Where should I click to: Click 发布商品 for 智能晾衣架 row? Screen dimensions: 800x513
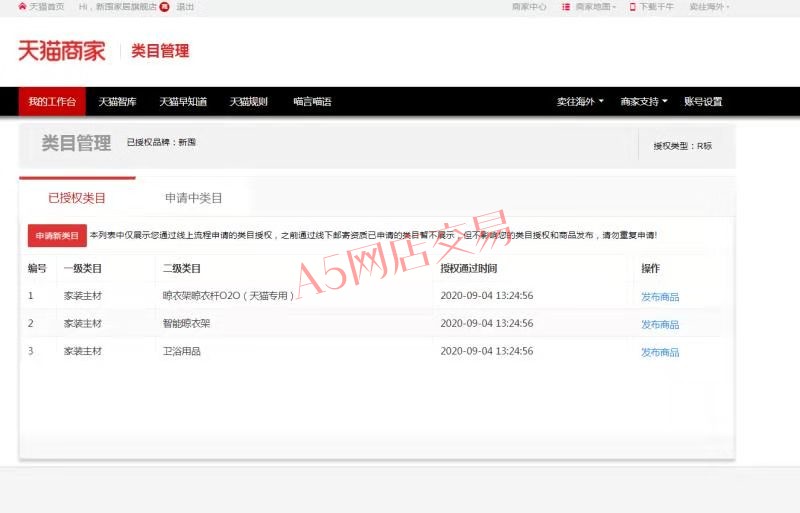pyautogui.click(x=660, y=324)
